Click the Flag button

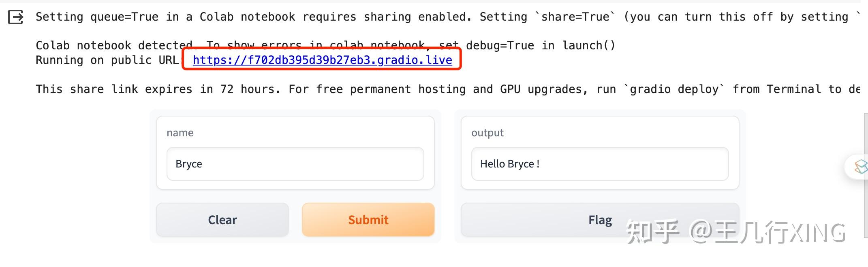tap(600, 220)
